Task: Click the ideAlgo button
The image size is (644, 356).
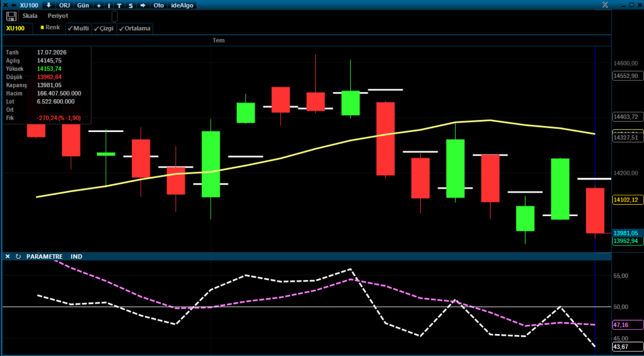Action: (x=182, y=5)
